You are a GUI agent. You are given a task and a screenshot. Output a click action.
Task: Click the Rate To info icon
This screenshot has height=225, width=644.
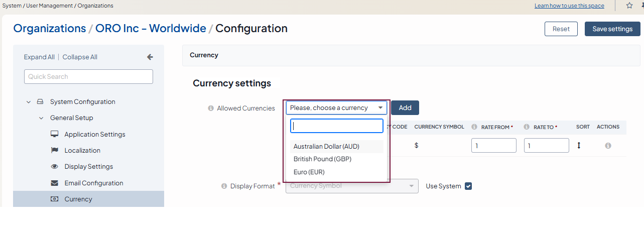527,127
